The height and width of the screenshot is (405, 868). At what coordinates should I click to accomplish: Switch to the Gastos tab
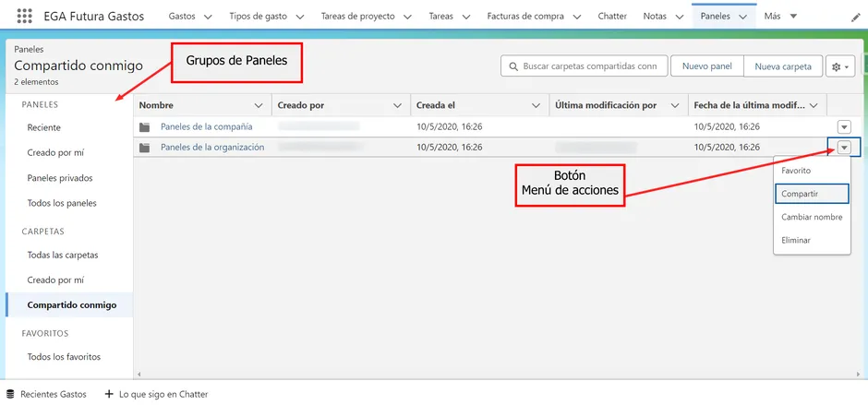182,16
